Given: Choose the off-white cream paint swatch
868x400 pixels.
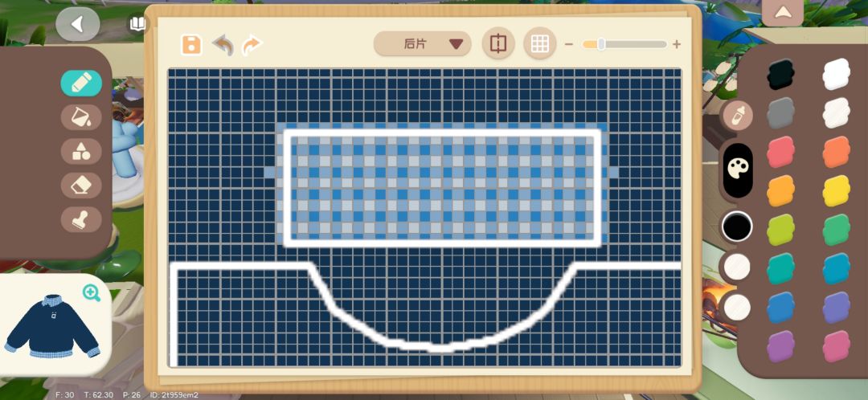Looking at the screenshot, I should click(836, 113).
